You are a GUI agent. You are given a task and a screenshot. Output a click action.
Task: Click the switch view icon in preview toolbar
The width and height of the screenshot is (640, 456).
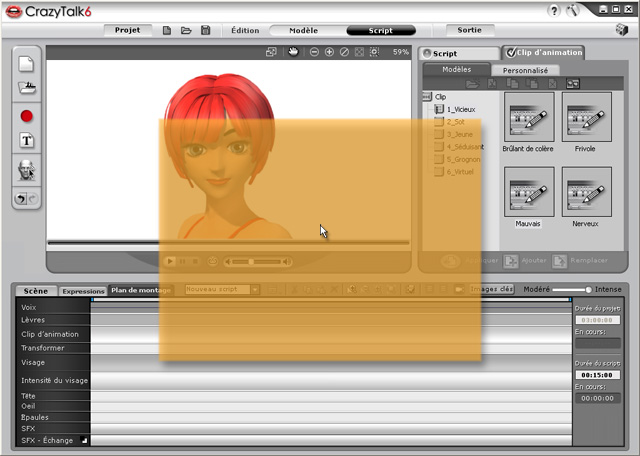pyautogui.click(x=271, y=52)
